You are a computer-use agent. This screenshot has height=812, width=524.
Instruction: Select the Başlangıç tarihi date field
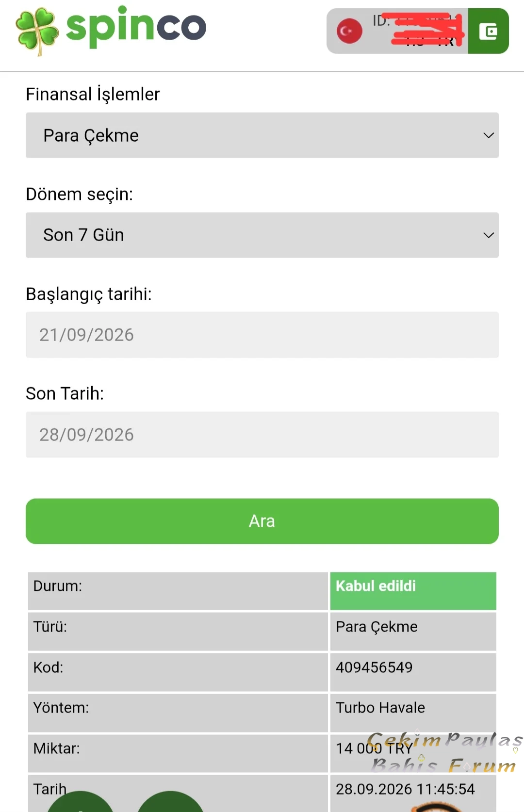262,335
